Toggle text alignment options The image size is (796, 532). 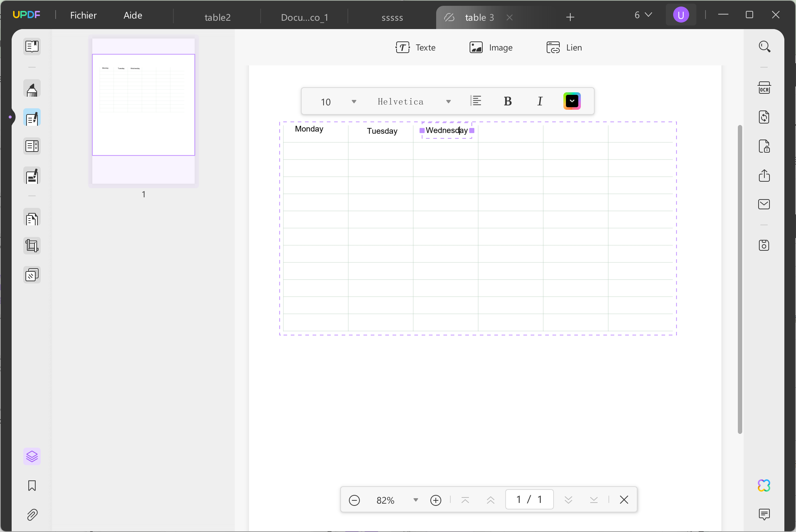tap(476, 101)
